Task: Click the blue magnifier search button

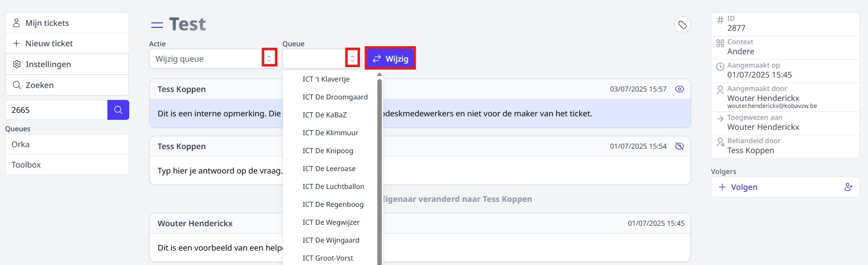Action: [118, 110]
